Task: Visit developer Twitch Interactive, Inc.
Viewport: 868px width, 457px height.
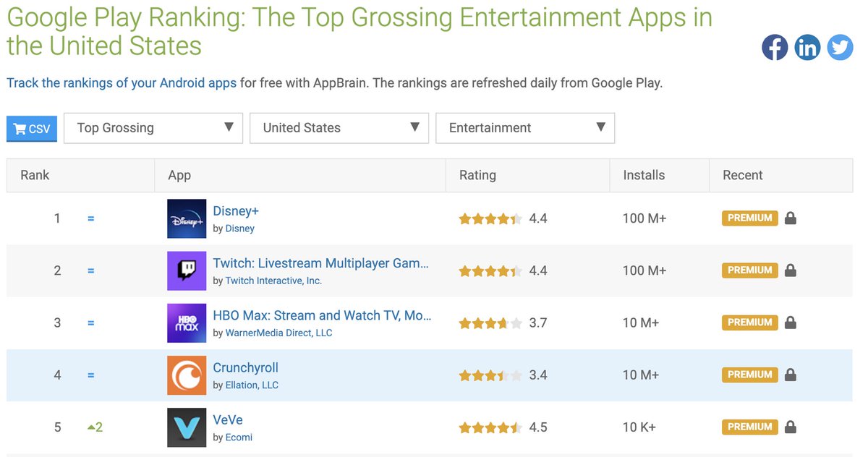Action: click(x=273, y=281)
